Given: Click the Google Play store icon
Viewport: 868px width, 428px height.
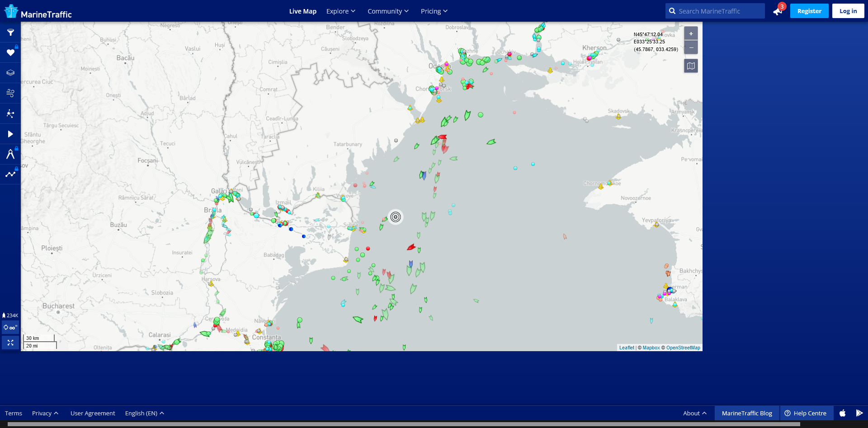Looking at the screenshot, I should point(859,413).
